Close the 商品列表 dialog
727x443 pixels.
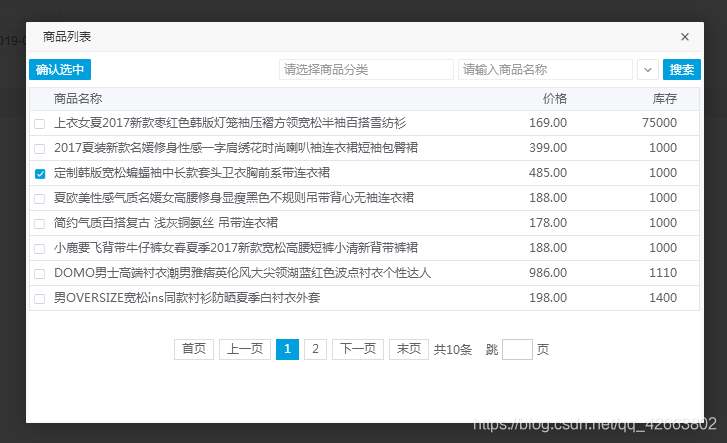(x=684, y=37)
